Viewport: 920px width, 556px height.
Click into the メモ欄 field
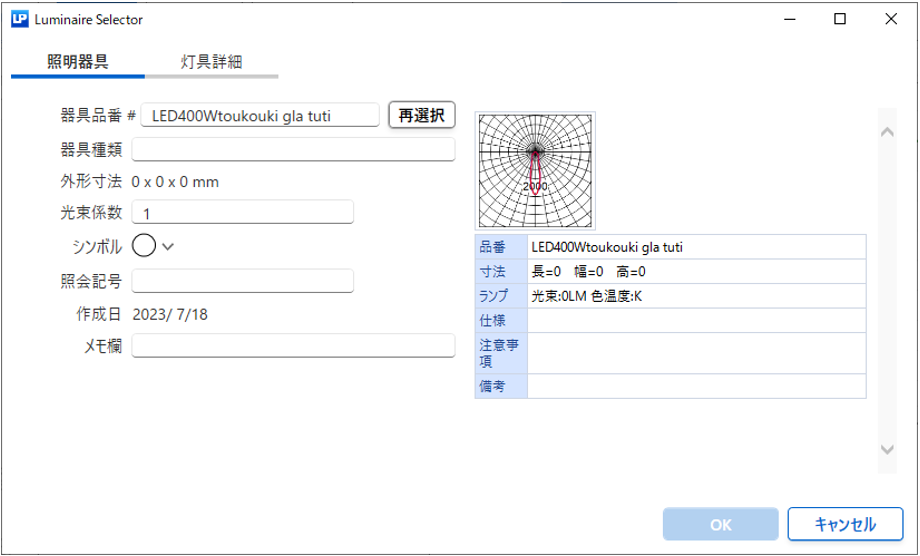(293, 346)
